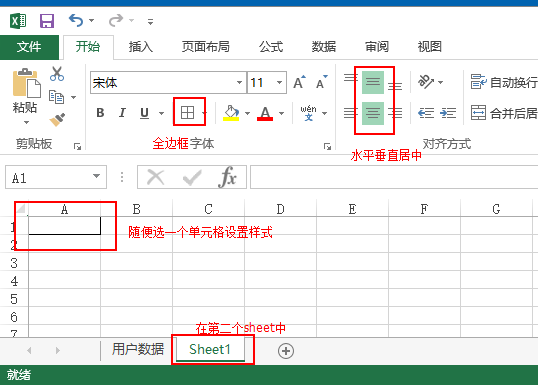The width and height of the screenshot is (538, 385).
Task: Select the Sheet1 sheet tab
Action: pos(210,350)
